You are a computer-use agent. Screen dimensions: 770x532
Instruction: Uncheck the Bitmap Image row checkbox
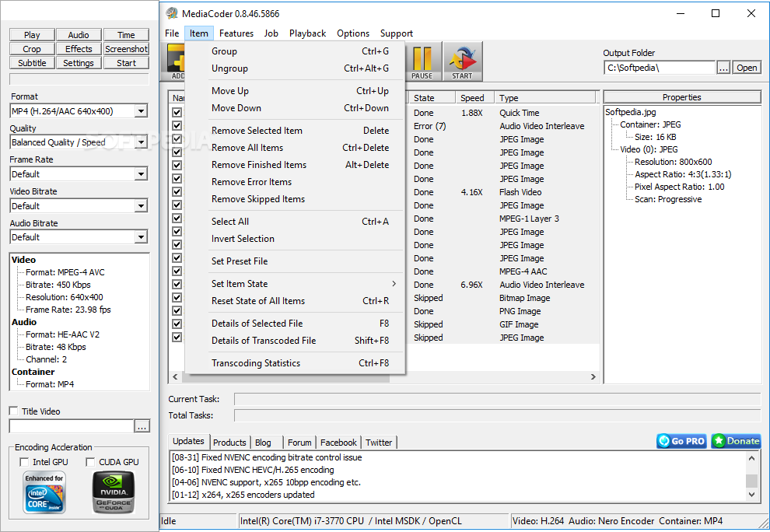(x=177, y=298)
